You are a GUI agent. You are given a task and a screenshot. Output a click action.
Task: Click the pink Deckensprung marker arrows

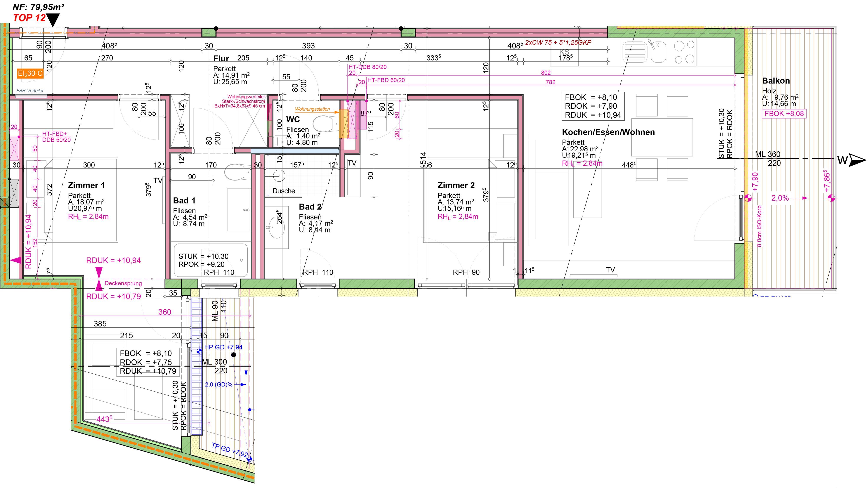[x=99, y=279]
